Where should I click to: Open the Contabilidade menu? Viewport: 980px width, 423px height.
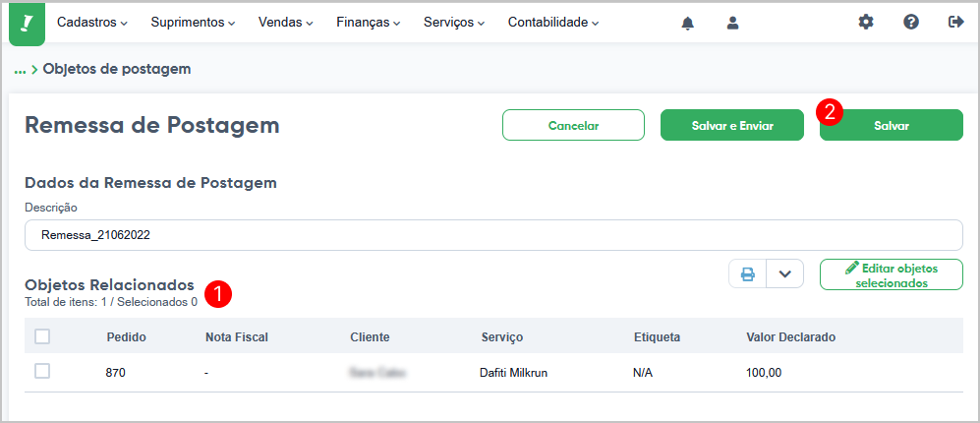pyautogui.click(x=553, y=23)
